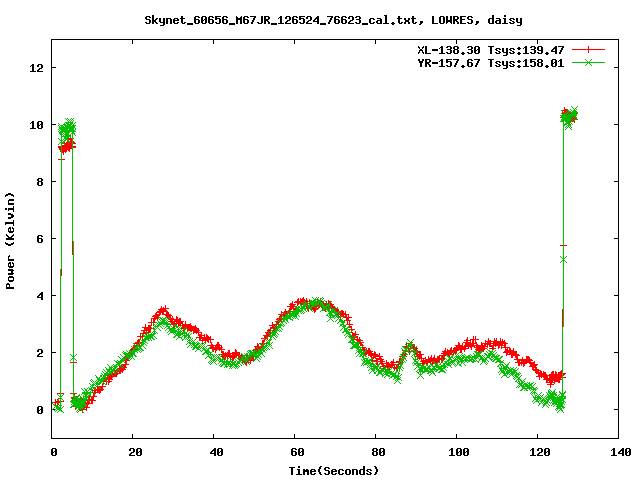Click the Power (Kelvin) y-axis label
The height and width of the screenshot is (480, 640).
[10, 241]
